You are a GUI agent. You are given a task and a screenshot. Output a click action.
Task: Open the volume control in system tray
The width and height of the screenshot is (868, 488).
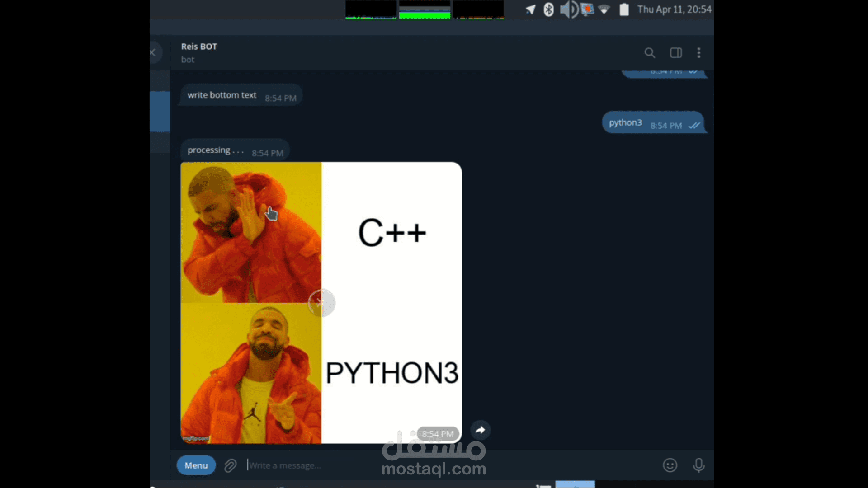[x=569, y=9]
